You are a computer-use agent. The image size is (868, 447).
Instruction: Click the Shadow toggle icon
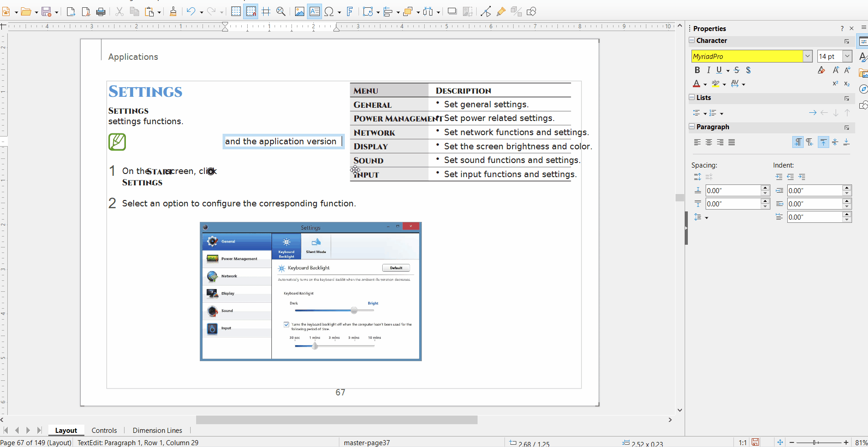(x=452, y=12)
